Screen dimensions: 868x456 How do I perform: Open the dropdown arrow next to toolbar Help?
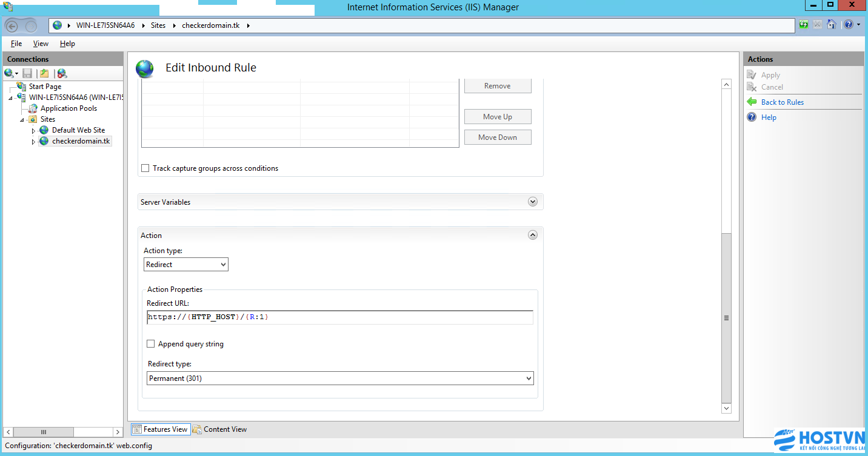tap(858, 25)
